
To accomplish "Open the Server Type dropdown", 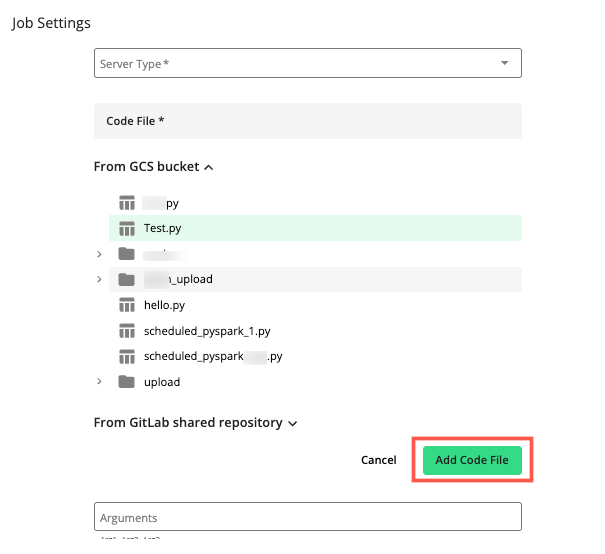I will pos(307,64).
